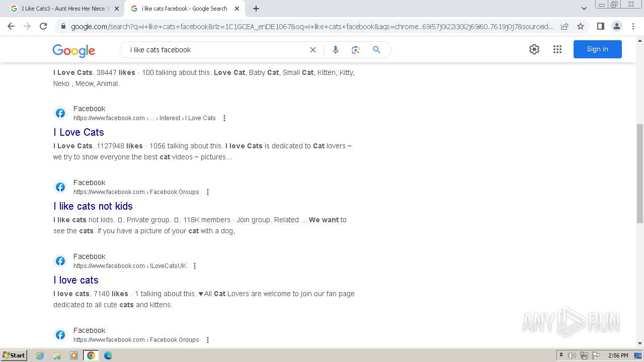This screenshot has height=362, width=644.
Task: Open the media player taskbar icon
Action: click(x=74, y=355)
